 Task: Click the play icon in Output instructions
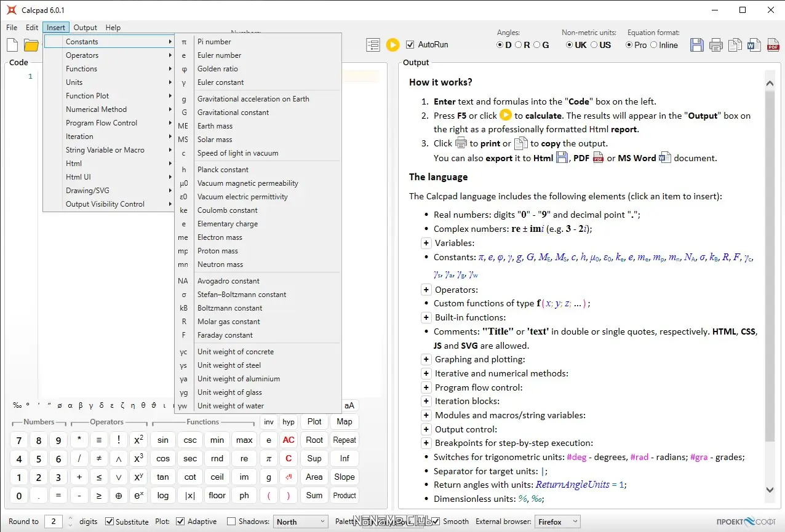[506, 115]
